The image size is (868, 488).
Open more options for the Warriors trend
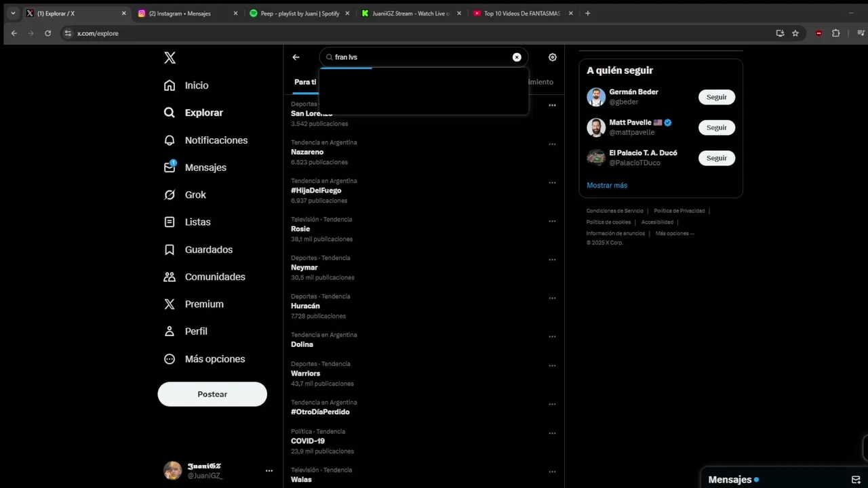click(x=553, y=365)
